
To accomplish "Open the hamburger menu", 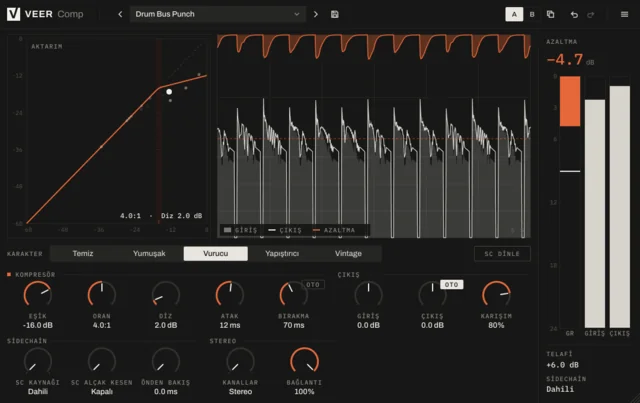I will click(x=624, y=14).
